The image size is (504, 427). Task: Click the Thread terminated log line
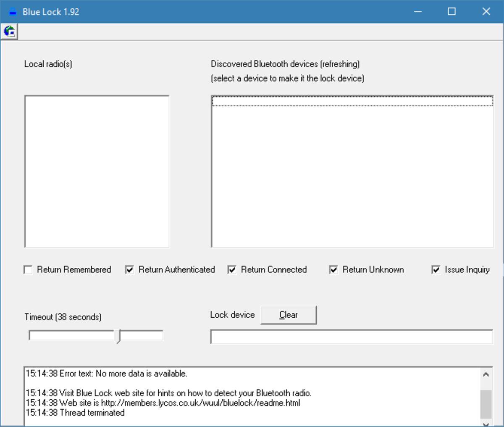(x=76, y=413)
